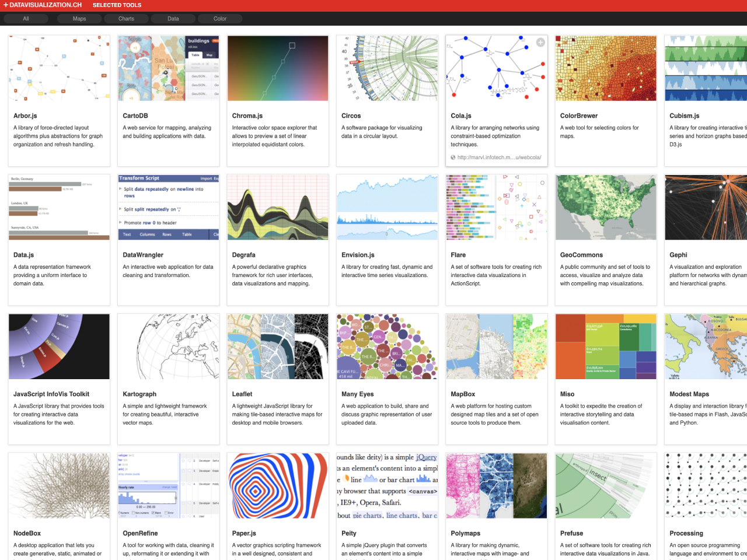Filter tools by Maps
The width and height of the screenshot is (747, 560).
(79, 19)
